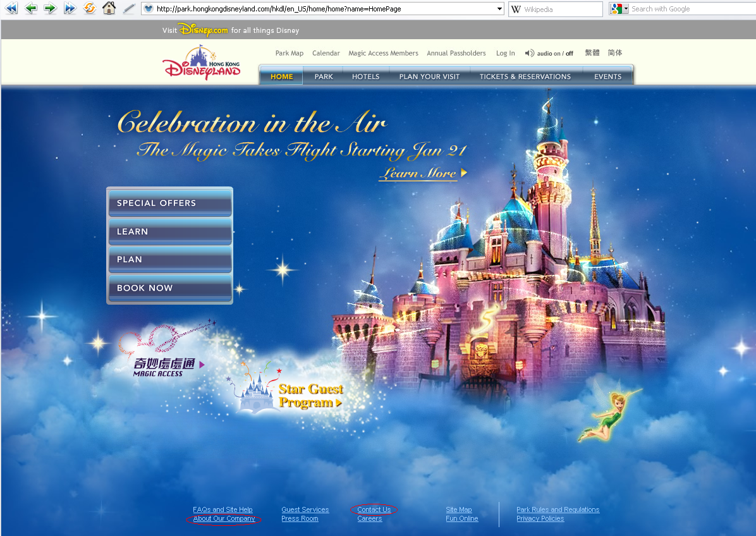Open Contact Us footer link

[x=374, y=509]
